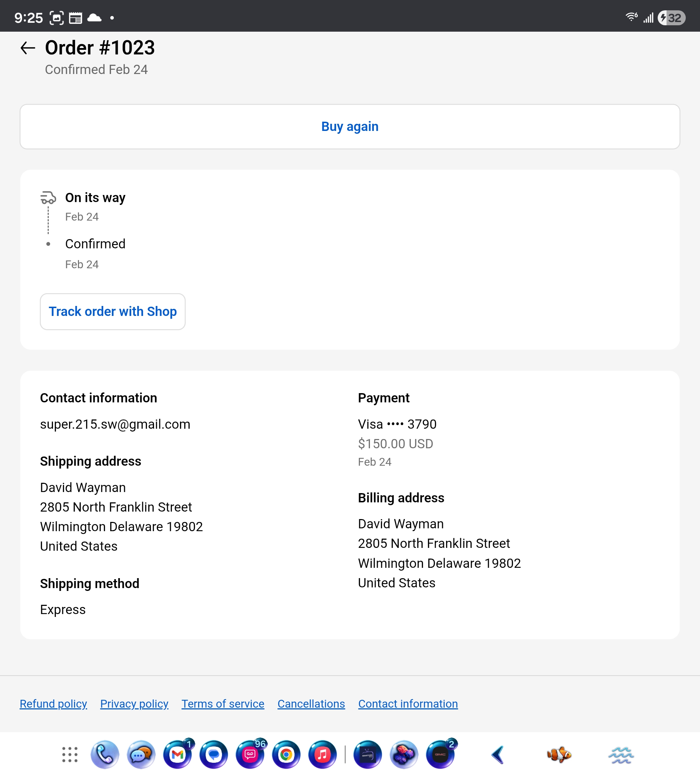The image size is (700, 777).
Task: Follow the Cancellations link
Action: pos(311,703)
